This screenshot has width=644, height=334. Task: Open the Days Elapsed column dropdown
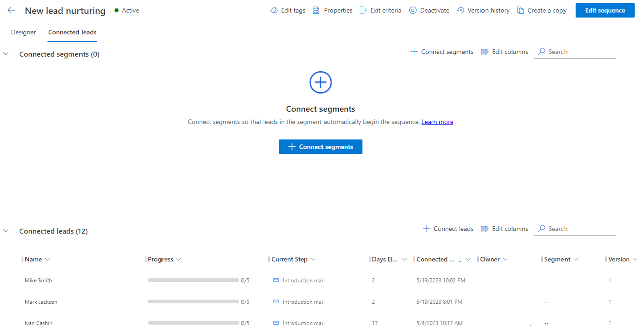point(404,259)
